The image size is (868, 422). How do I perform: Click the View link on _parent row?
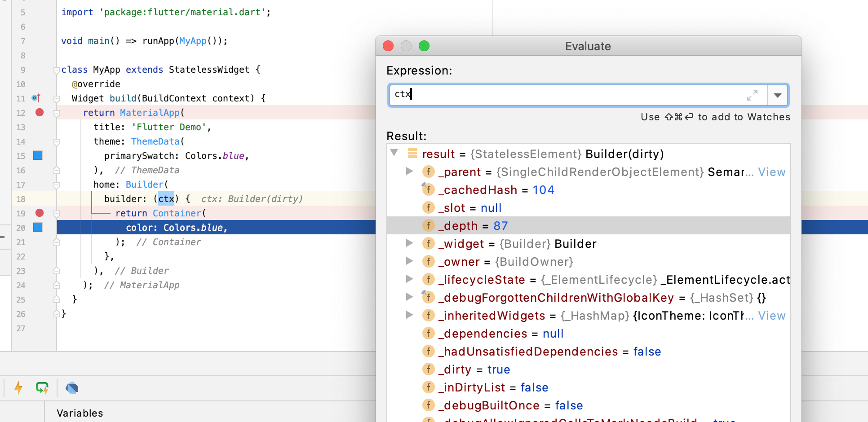[x=772, y=172]
